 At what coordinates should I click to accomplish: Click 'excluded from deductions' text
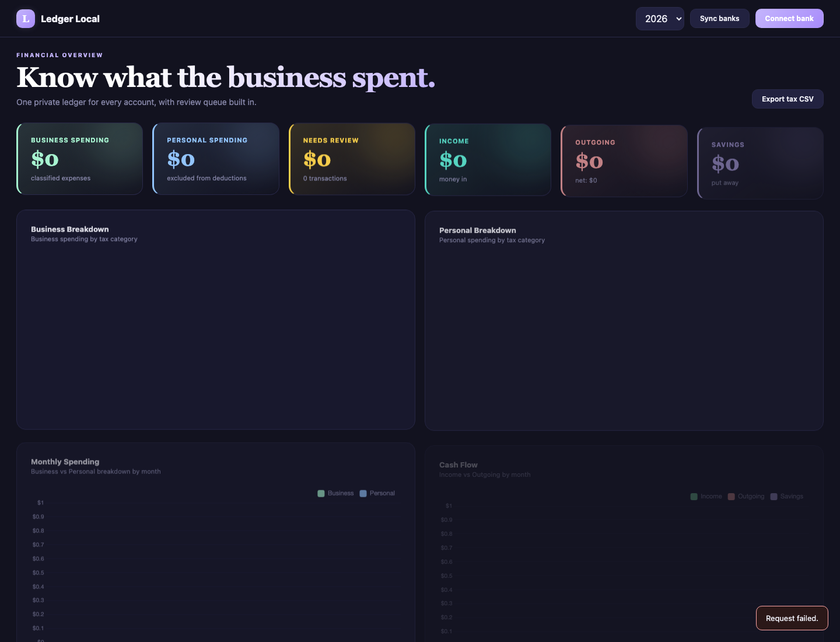coord(206,178)
